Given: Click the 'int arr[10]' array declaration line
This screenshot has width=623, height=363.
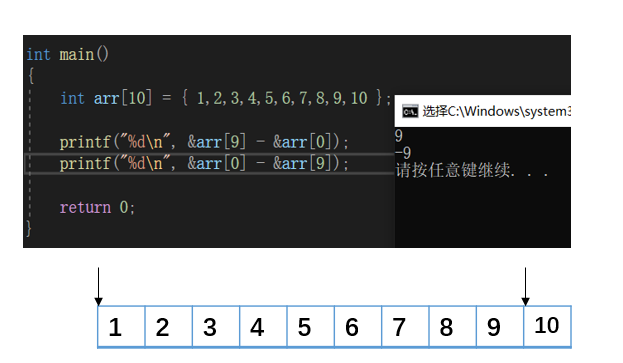Looking at the screenshot, I should [226, 98].
